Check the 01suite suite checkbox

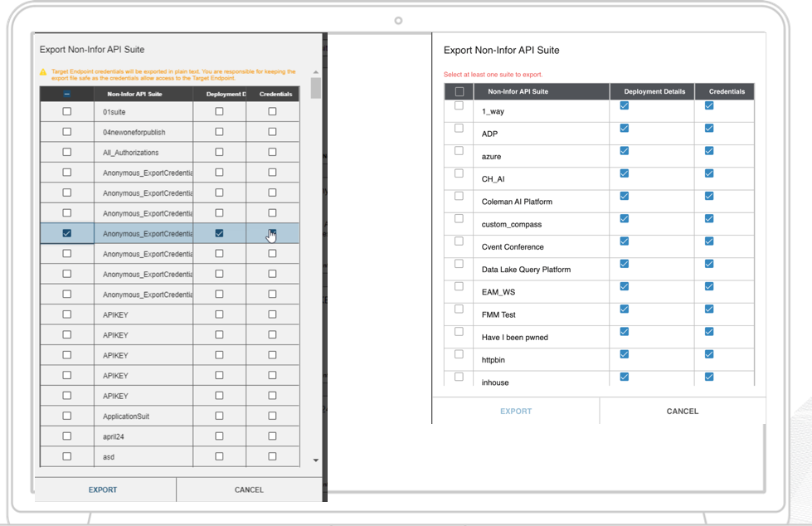67,111
